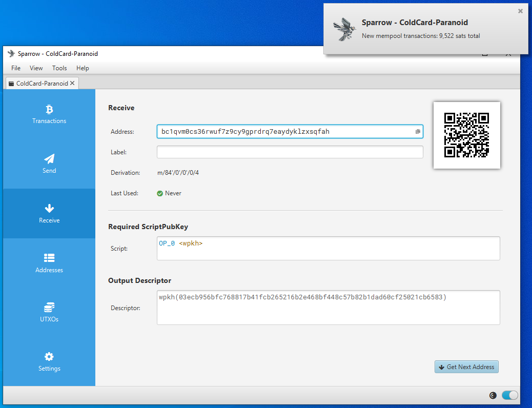
Task: Show the UTXOs view
Action: (49, 312)
